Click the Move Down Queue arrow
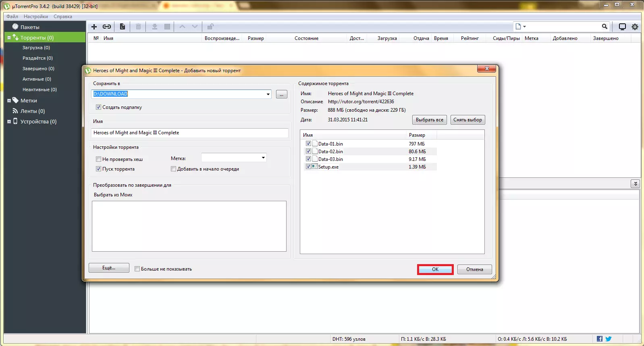This screenshot has height=346, width=644. tap(195, 27)
